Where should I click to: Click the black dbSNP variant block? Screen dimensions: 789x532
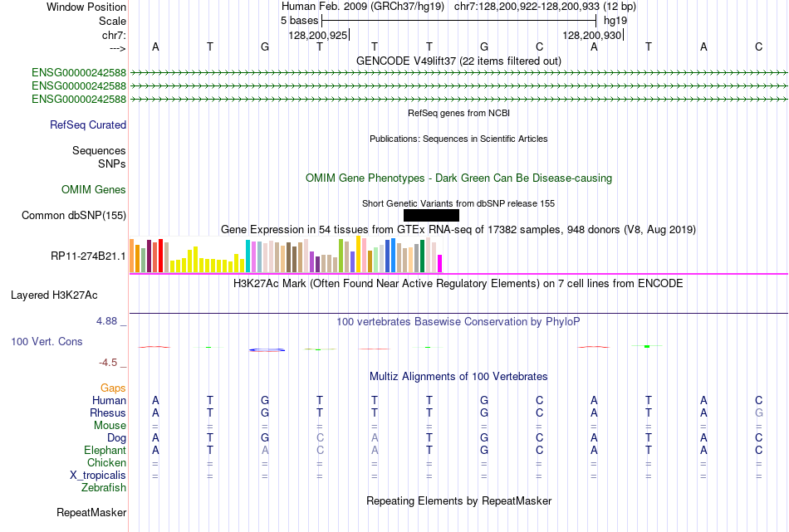click(431, 215)
